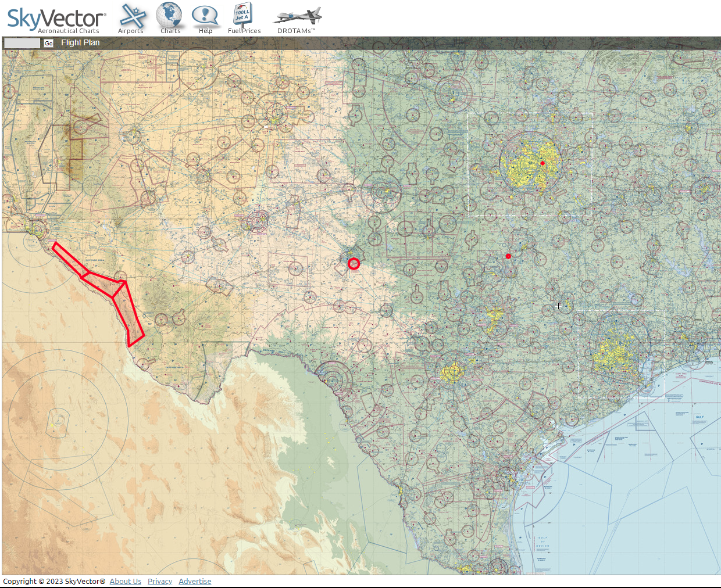The width and height of the screenshot is (721, 588).
Task: Click the SkyVector logo
Action: click(x=56, y=20)
